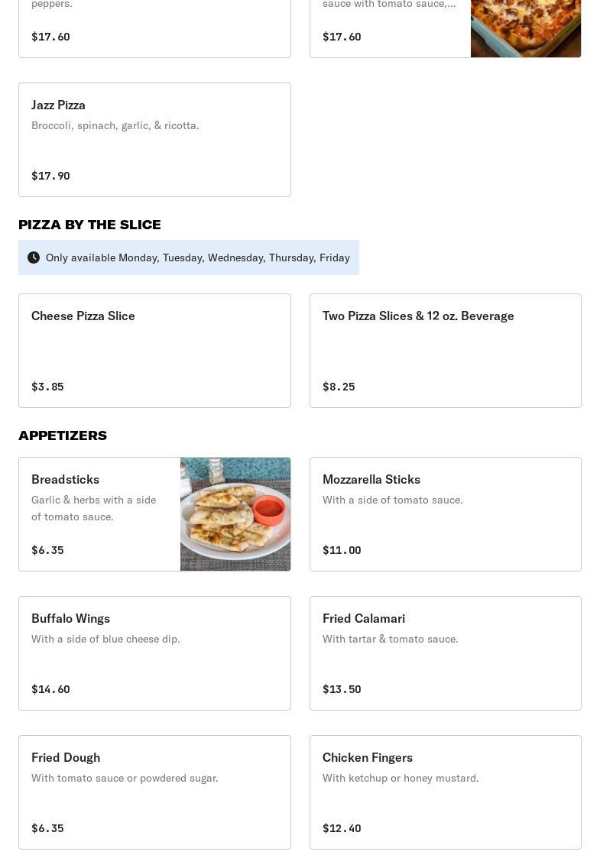Screen dimensions: 600x868
Task: Click the $17.90 Jazz Pizza price
Action: tap(50, 176)
